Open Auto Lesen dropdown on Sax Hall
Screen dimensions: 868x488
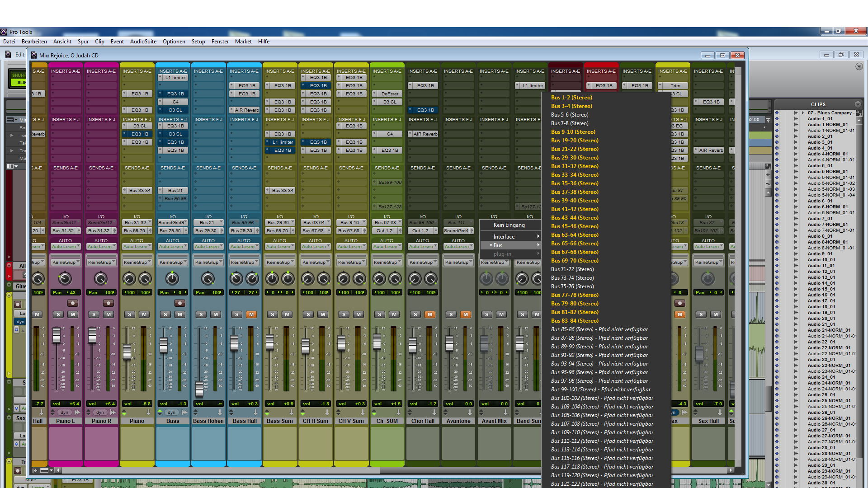708,247
